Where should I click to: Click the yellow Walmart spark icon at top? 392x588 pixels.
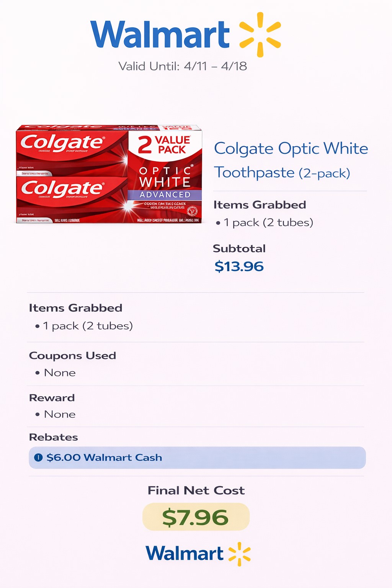pyautogui.click(x=260, y=34)
